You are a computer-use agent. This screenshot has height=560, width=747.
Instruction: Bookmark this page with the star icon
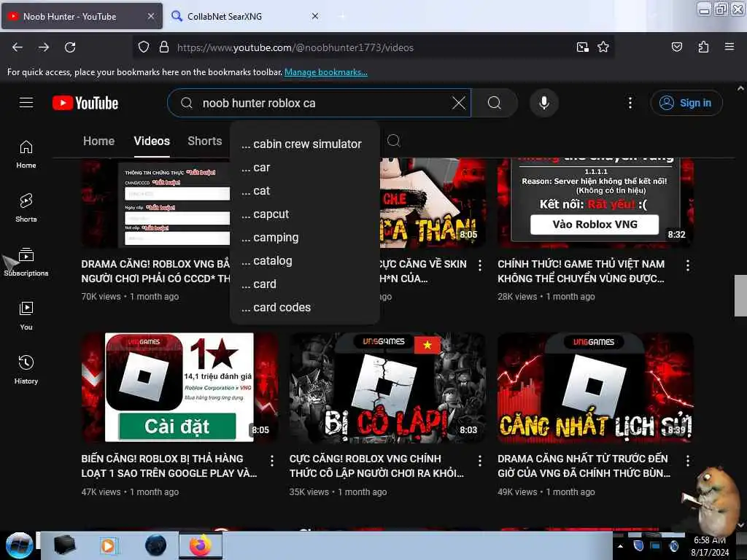[x=603, y=47]
